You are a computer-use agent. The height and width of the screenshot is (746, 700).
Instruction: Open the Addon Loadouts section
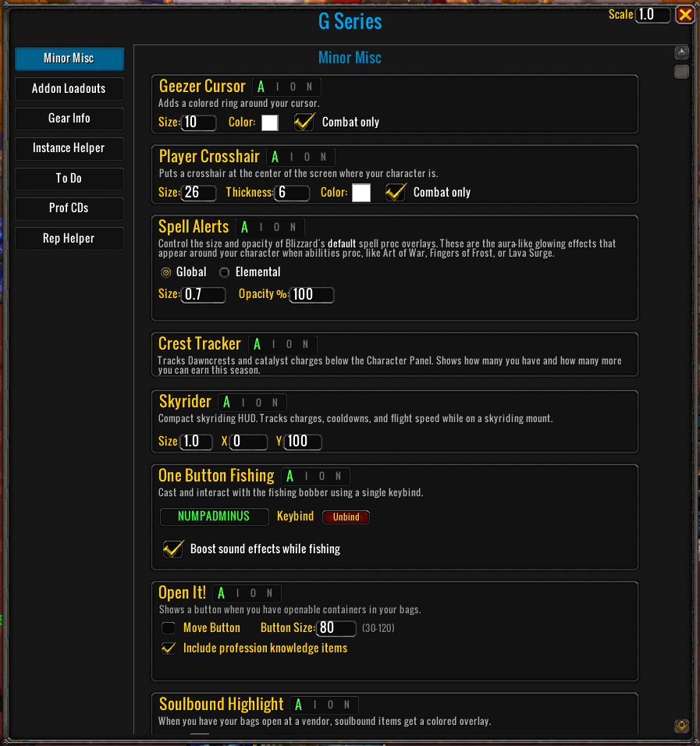[x=69, y=89]
